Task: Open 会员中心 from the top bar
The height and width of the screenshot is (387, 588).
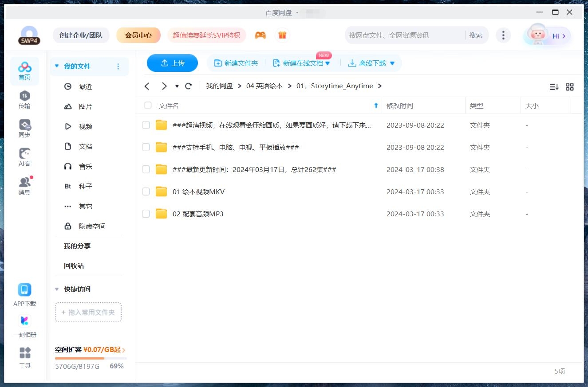Action: pos(138,35)
